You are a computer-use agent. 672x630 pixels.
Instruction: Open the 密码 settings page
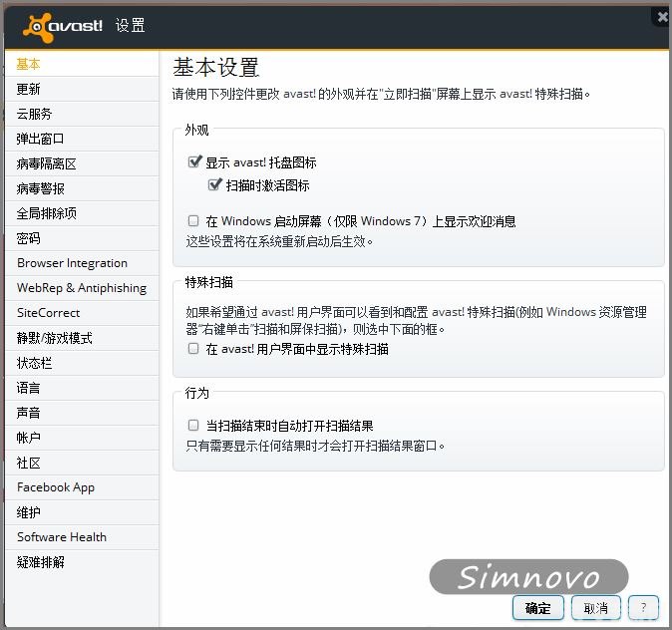pyautogui.click(x=82, y=238)
